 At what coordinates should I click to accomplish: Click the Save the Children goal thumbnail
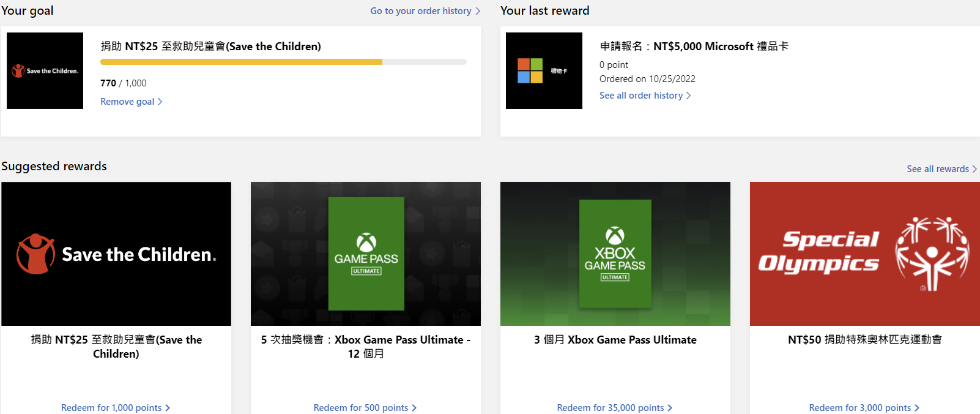point(45,70)
